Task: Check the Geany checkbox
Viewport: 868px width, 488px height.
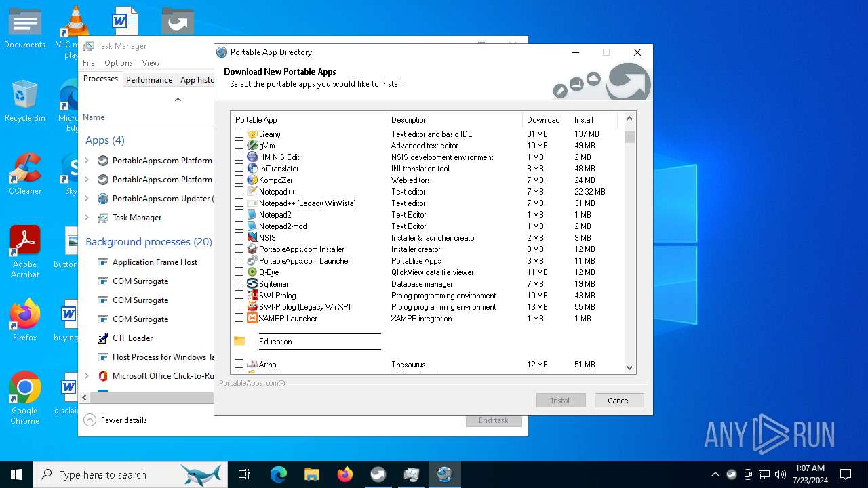Action: (x=239, y=134)
